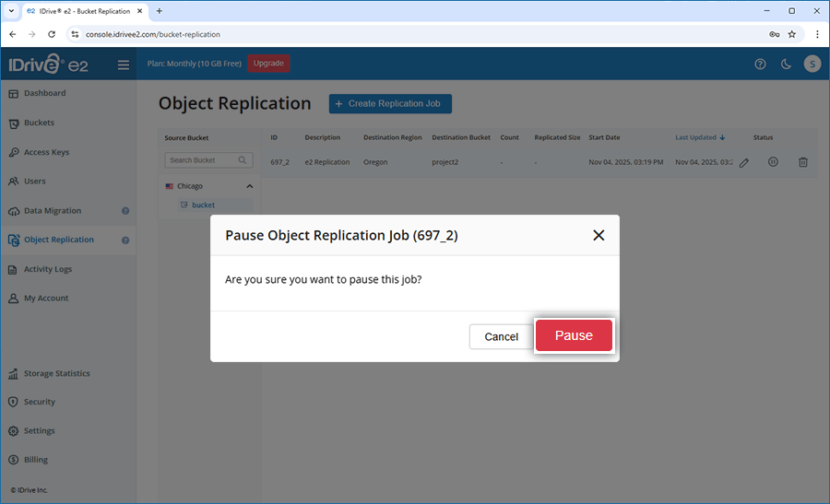Cancel the pause job dialog
This screenshot has height=504, width=830.
click(x=501, y=337)
